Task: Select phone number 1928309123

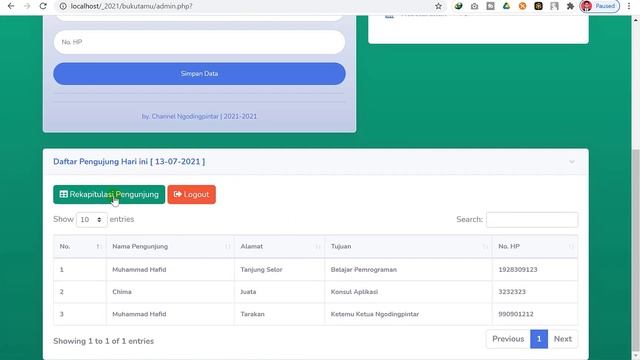Action: 518,270
